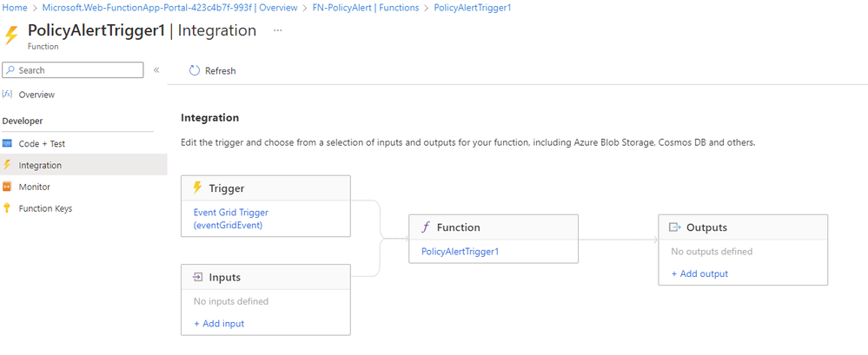Click the Function Keys key icon
The image size is (868, 355).
(x=7, y=208)
